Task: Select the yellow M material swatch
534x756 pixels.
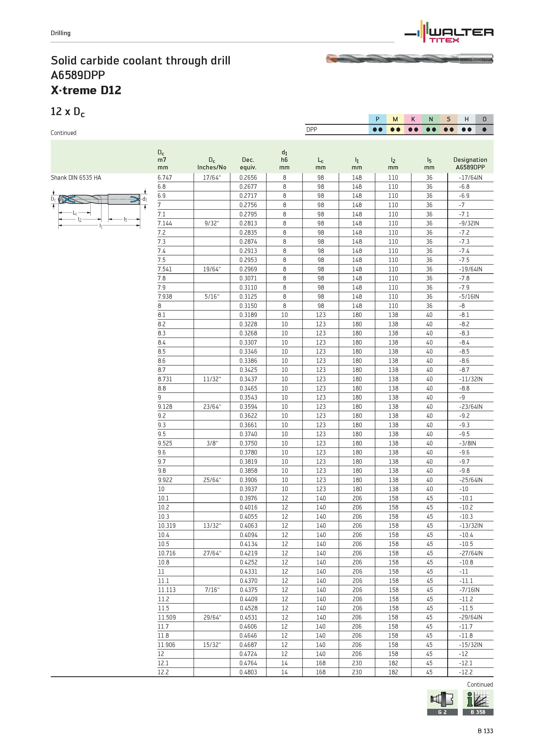Action: tap(395, 119)
